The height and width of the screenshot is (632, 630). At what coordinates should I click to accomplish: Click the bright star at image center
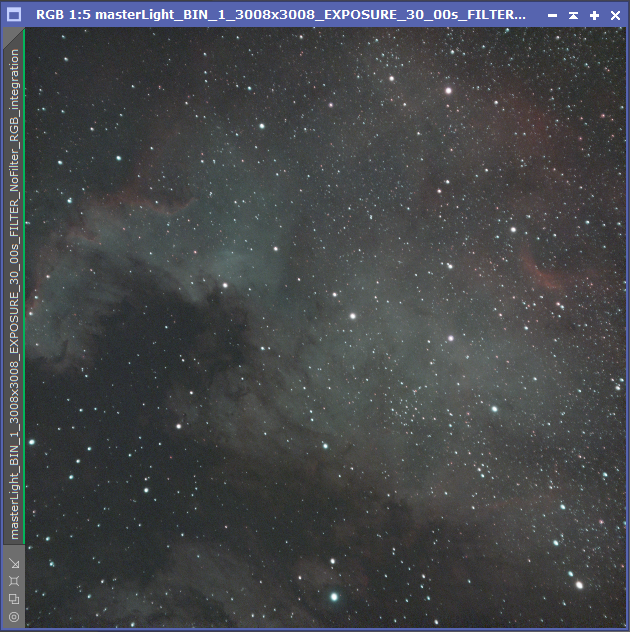point(353,316)
